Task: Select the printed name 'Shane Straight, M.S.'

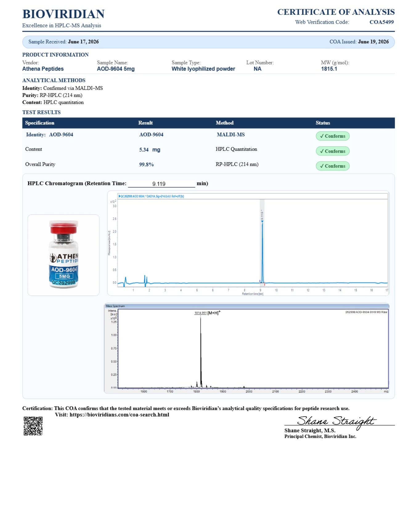Action: coord(310,431)
